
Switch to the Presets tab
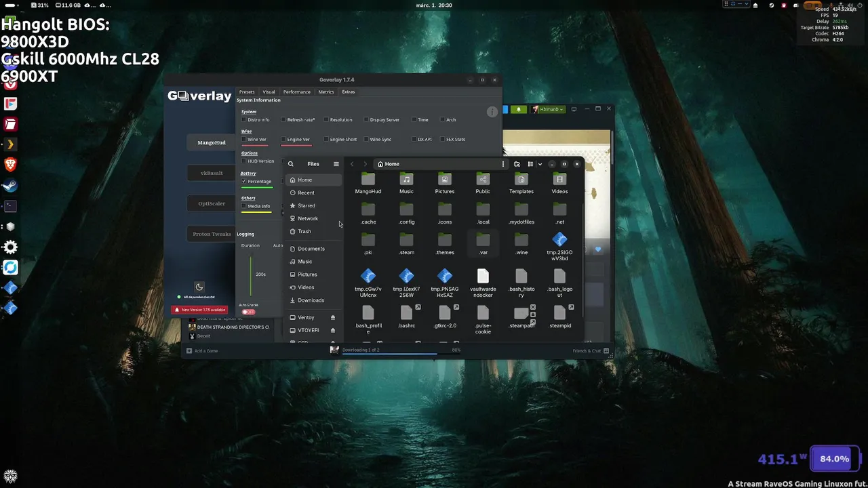point(247,91)
